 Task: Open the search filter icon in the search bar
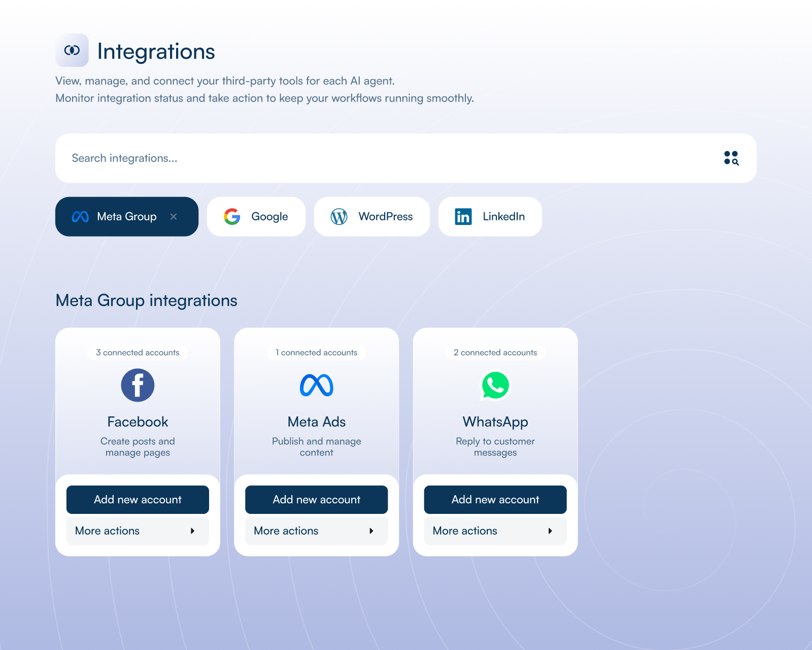click(x=732, y=158)
